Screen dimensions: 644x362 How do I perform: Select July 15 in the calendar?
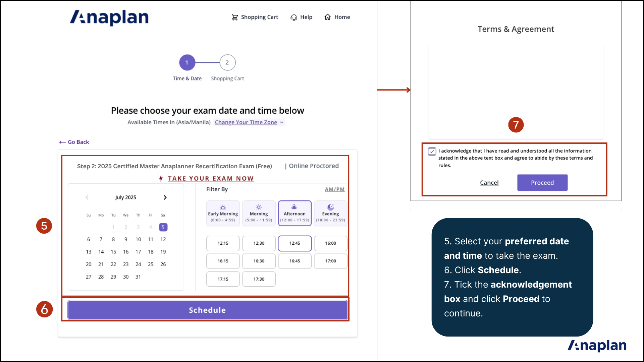[x=113, y=252]
